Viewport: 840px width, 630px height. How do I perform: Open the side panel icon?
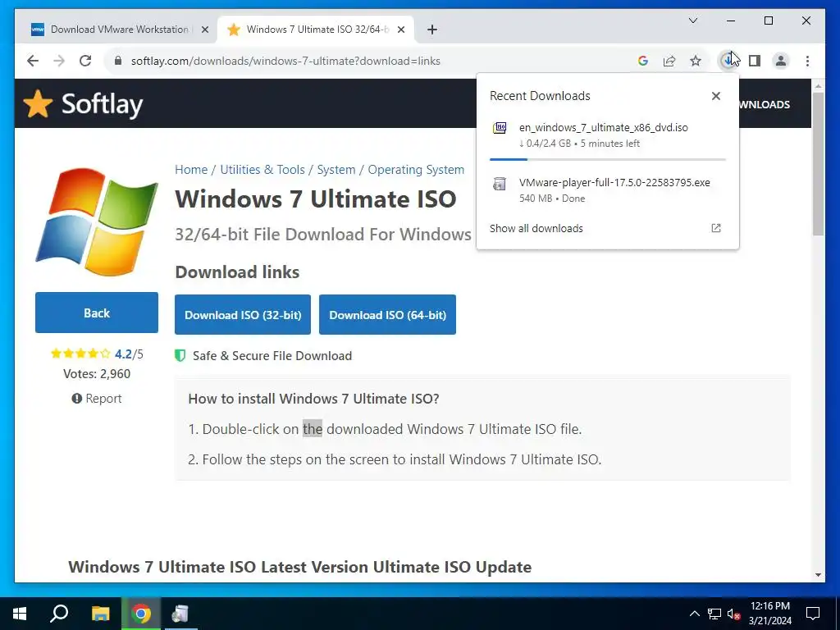[x=755, y=61]
